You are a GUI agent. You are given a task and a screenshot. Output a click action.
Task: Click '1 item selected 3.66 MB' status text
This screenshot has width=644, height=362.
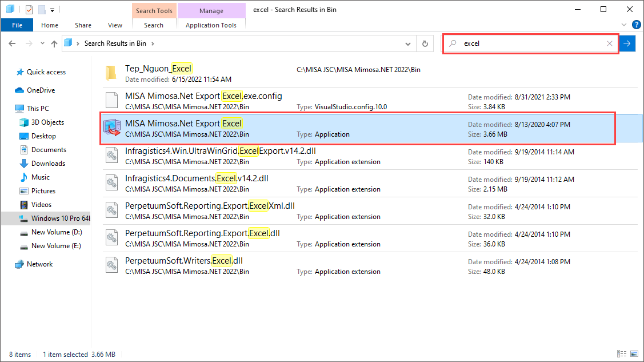pyautogui.click(x=79, y=355)
